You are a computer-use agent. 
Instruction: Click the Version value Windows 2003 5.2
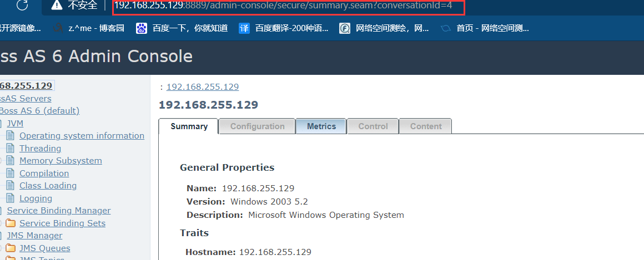[269, 202]
